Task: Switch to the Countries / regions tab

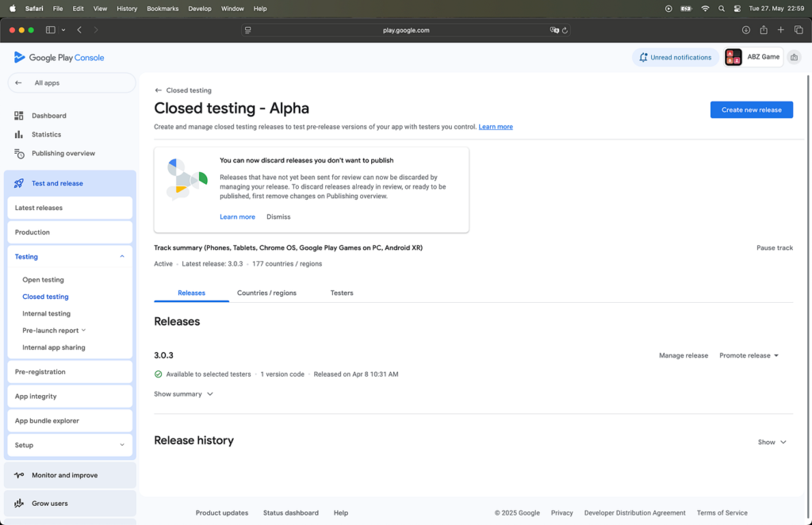Action: (266, 293)
